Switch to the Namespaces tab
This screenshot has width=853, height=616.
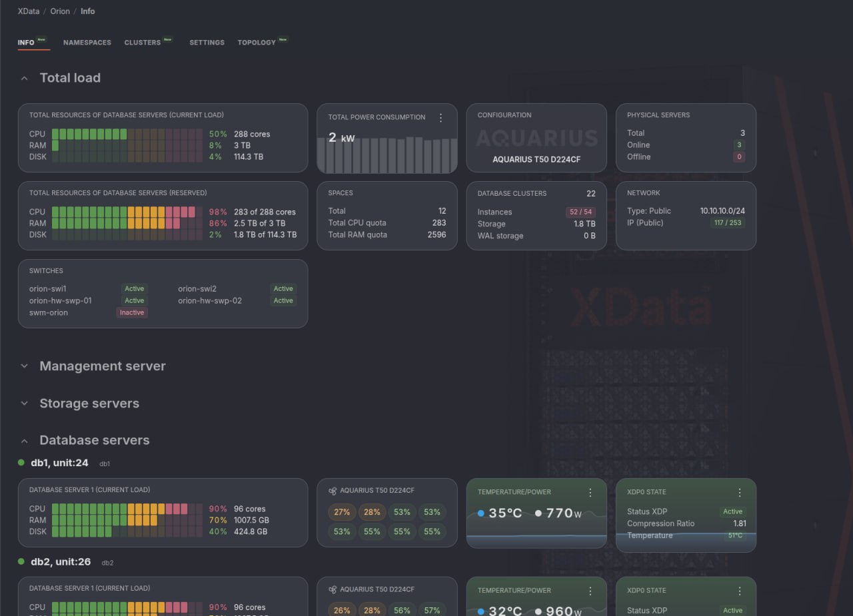tap(87, 43)
